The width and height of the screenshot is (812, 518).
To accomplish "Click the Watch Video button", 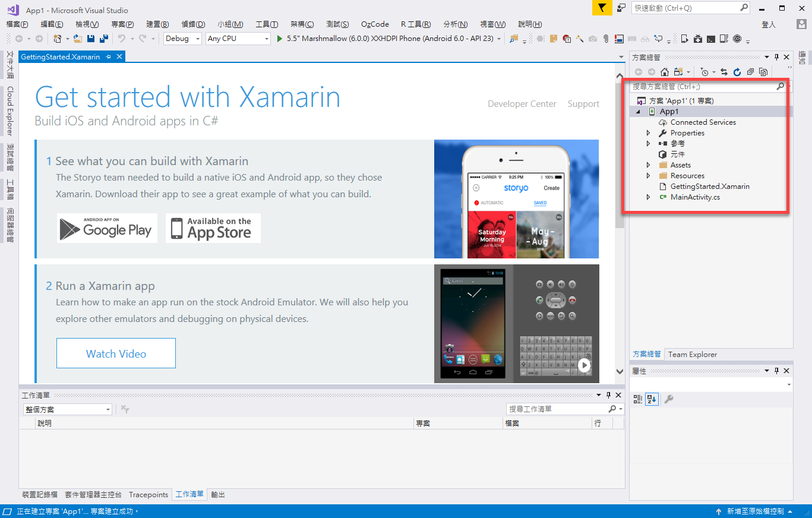I will 116,353.
